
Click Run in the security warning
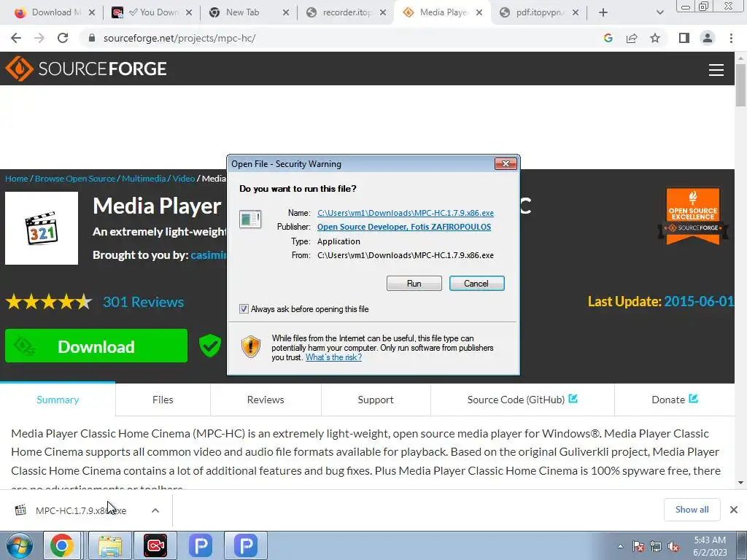click(x=414, y=284)
